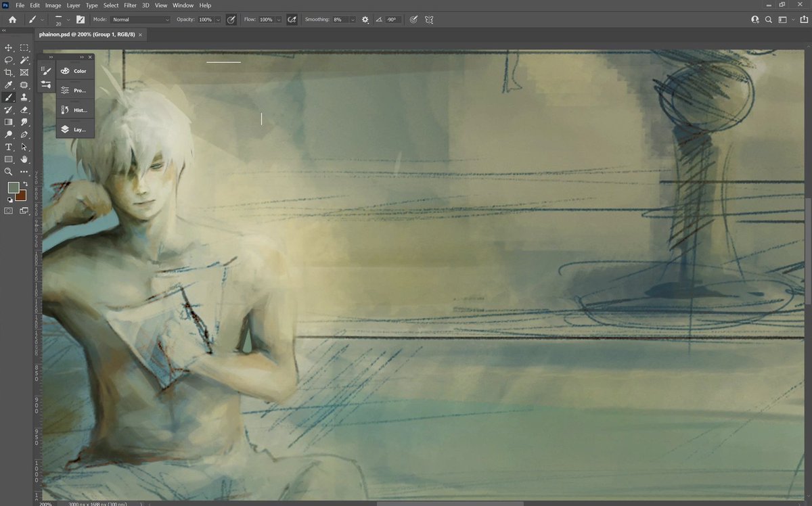This screenshot has width=812, height=506.
Task: Open the blending Mode dropdown
Action: click(x=140, y=20)
